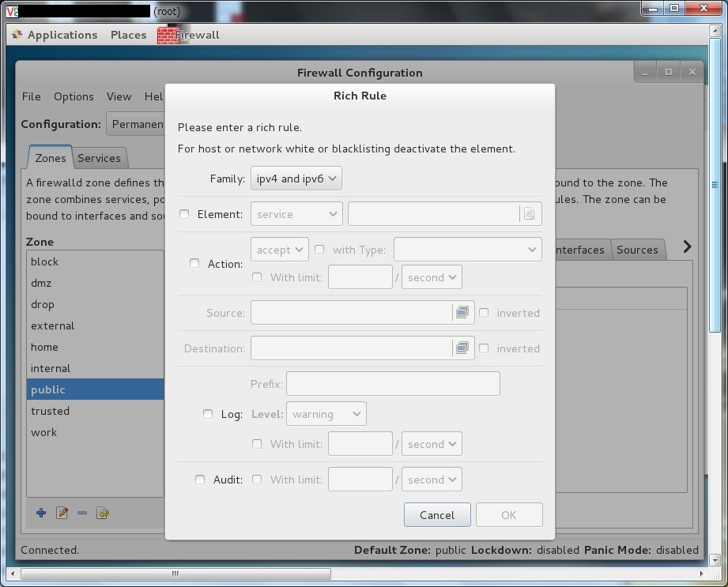The image size is (728, 587).
Task: Open the Places menu in the top panel
Action: coord(128,35)
